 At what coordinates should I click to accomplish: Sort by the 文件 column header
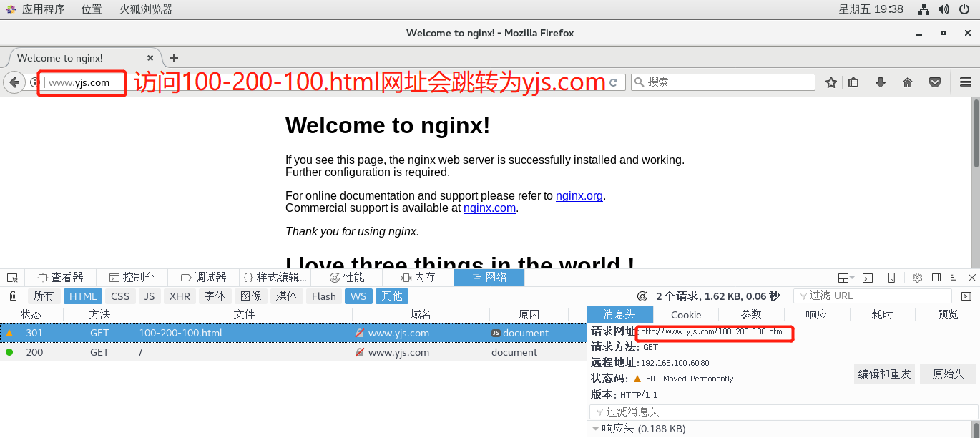click(x=244, y=315)
